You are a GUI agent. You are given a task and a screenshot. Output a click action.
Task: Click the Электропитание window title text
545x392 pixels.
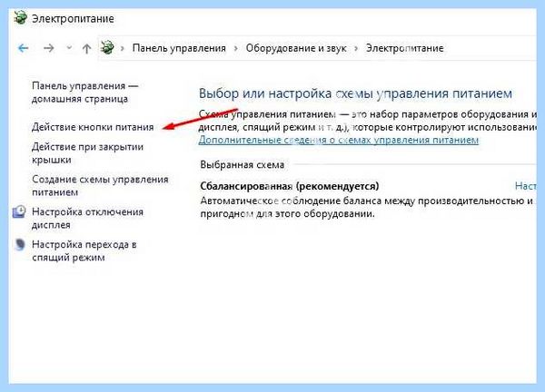pyautogui.click(x=73, y=18)
